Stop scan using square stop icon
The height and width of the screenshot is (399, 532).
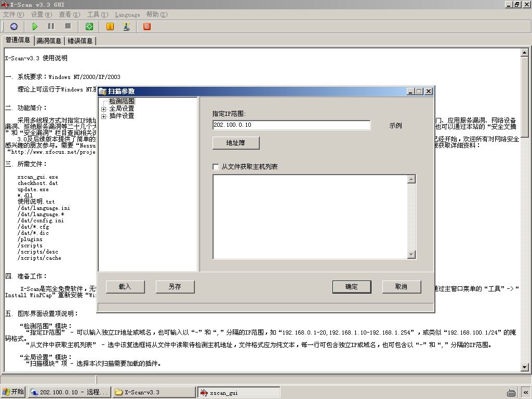[x=68, y=26]
